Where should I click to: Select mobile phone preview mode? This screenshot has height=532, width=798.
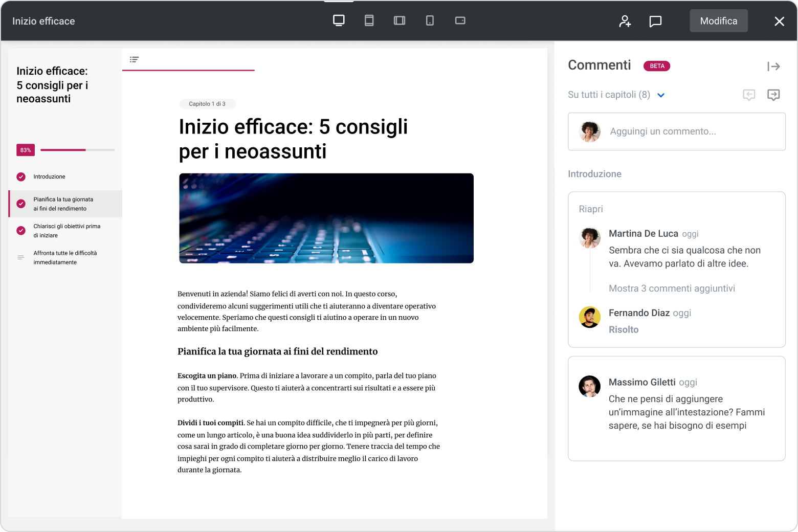(x=430, y=20)
